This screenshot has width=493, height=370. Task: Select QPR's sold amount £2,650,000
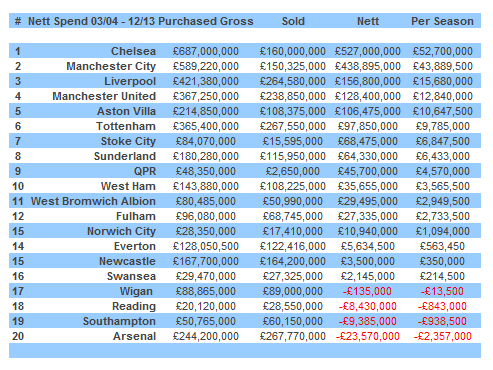coord(293,171)
